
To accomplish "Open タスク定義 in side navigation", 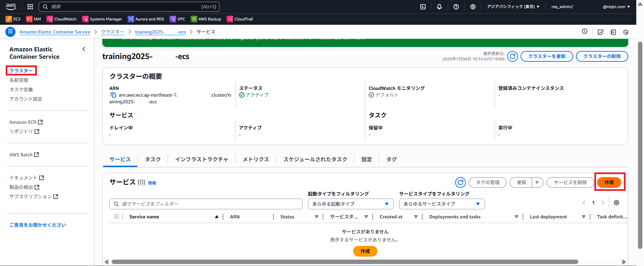I will tap(21, 90).
